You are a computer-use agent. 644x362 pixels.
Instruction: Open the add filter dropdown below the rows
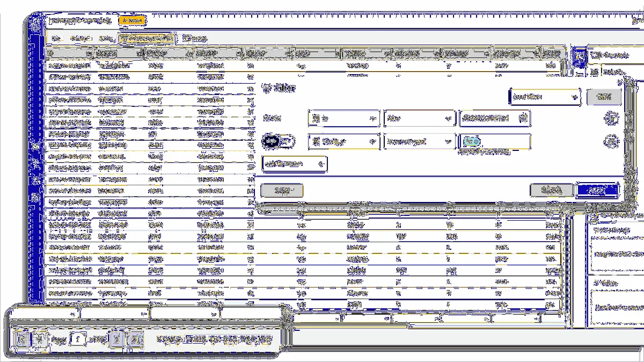click(294, 164)
